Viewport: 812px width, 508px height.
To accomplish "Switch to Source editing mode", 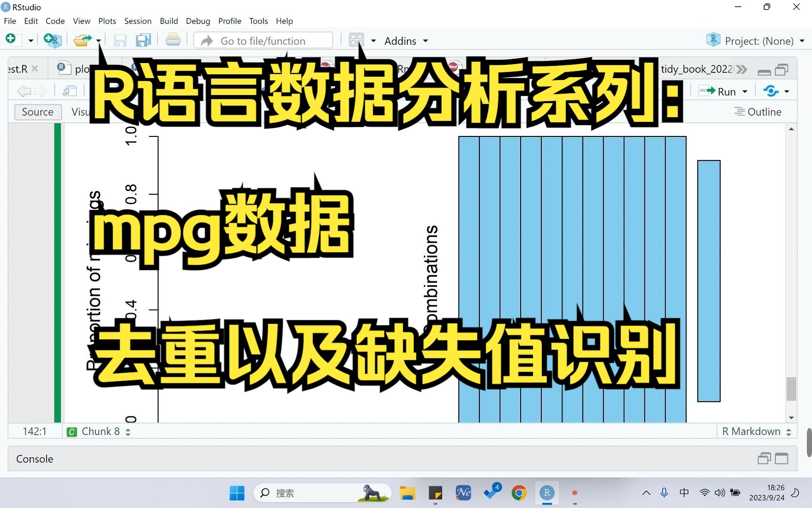I will [38, 111].
